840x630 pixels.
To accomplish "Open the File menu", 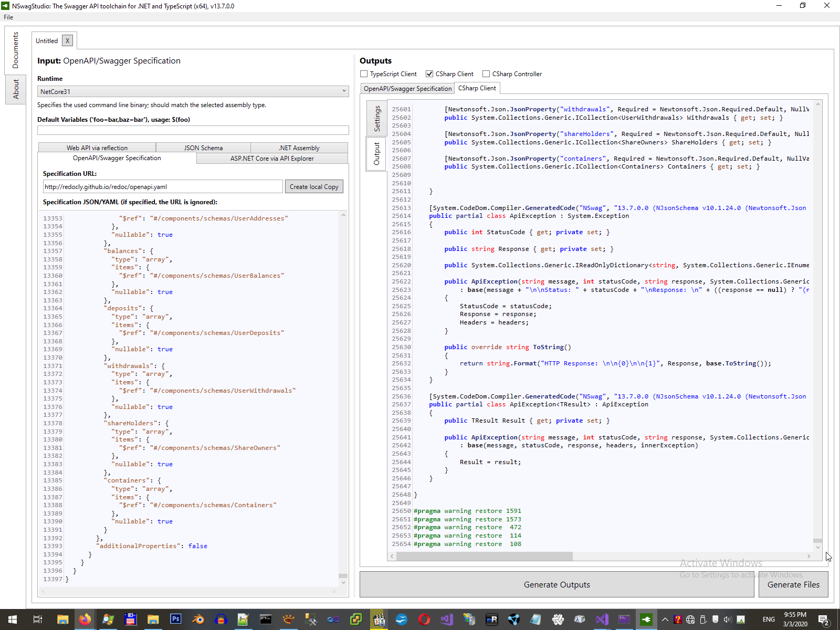I will point(8,17).
